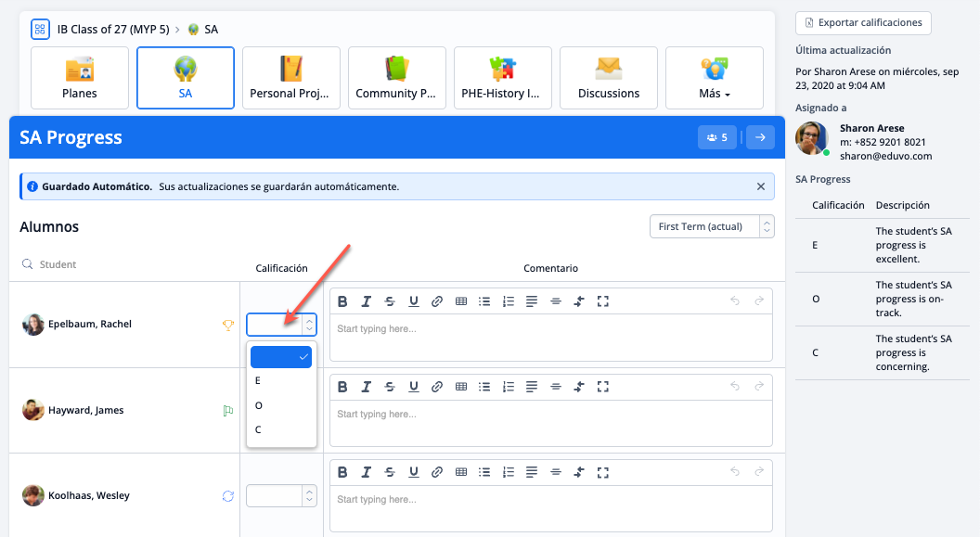Click italic icon in Rachel Epelbaum's comment toolbar

(x=367, y=301)
